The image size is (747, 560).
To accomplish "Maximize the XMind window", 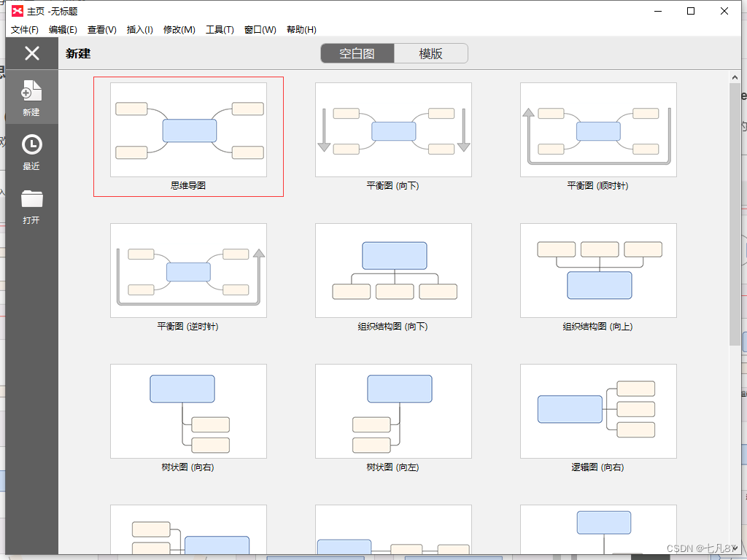I will click(x=691, y=11).
